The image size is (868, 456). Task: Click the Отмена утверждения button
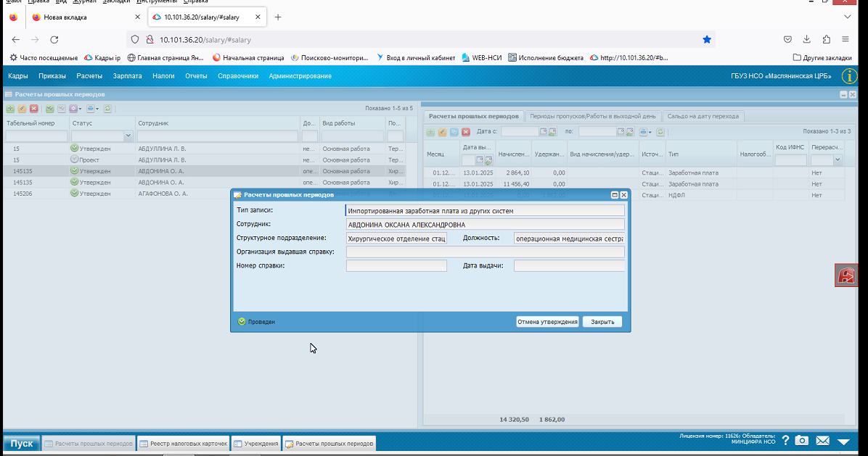(x=547, y=322)
